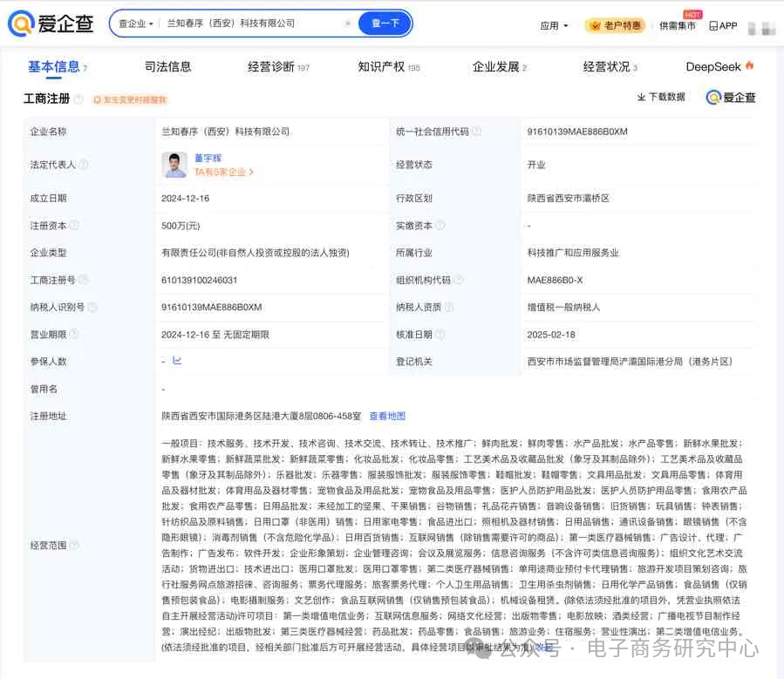Image resolution: width=784 pixels, height=679 pixels.
Task: Click the orange change-alert reminder link
Action: coord(130,100)
